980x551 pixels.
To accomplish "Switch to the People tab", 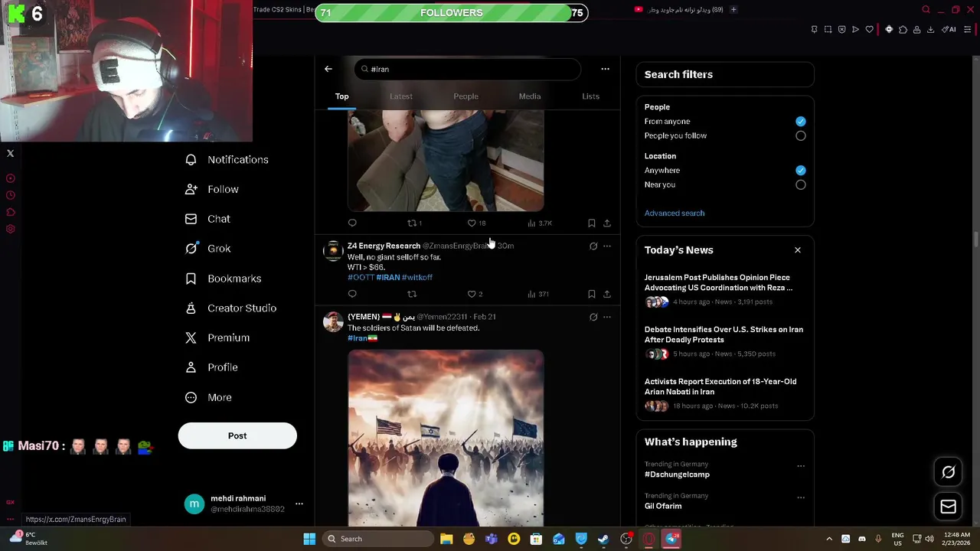I will pyautogui.click(x=465, y=96).
